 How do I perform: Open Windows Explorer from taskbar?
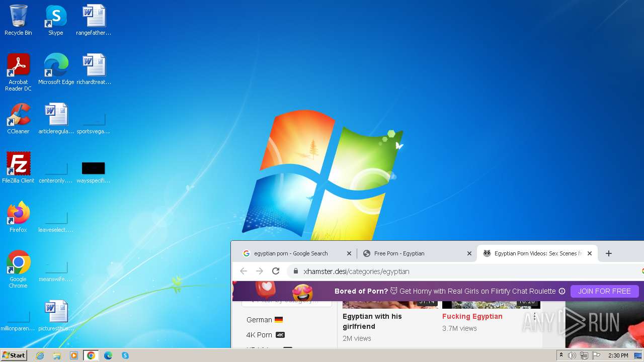coord(57,355)
